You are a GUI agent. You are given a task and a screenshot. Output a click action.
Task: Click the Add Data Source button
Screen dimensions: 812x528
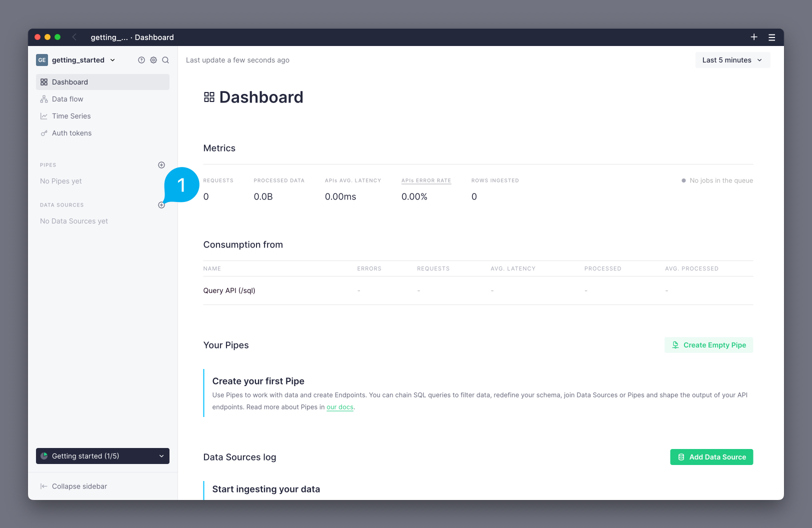point(711,457)
